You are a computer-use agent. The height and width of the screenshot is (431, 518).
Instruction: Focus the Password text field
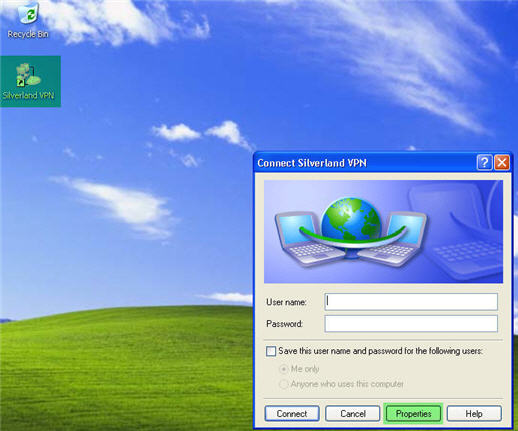pyautogui.click(x=411, y=324)
